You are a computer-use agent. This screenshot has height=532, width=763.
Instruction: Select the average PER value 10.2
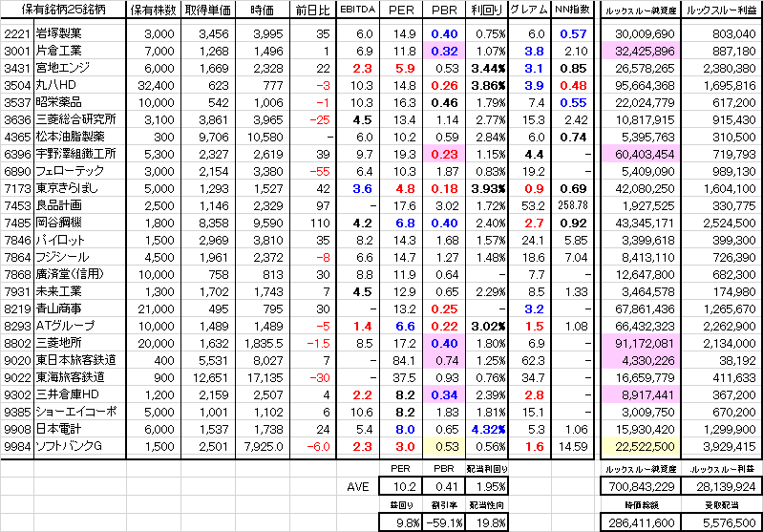click(400, 487)
